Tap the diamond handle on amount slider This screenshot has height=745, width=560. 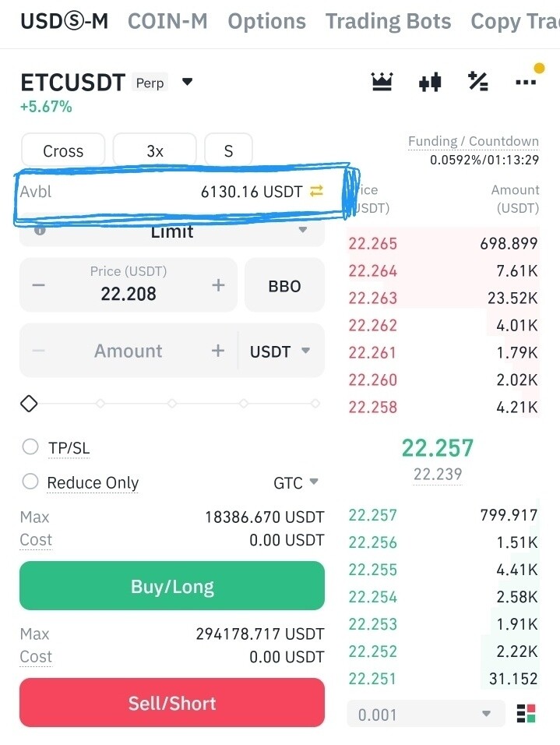(x=29, y=404)
